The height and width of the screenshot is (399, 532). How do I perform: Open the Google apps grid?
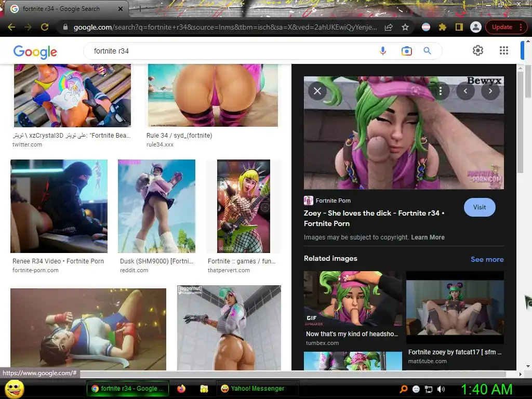coord(504,50)
